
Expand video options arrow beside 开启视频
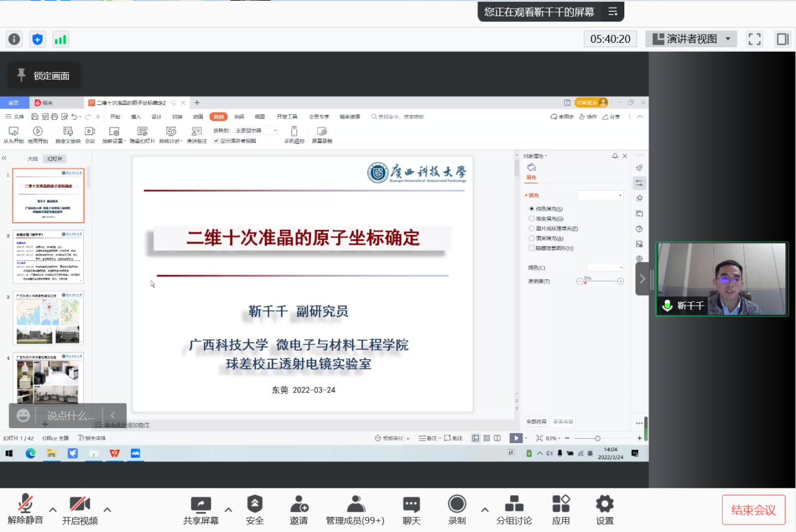coord(107,510)
